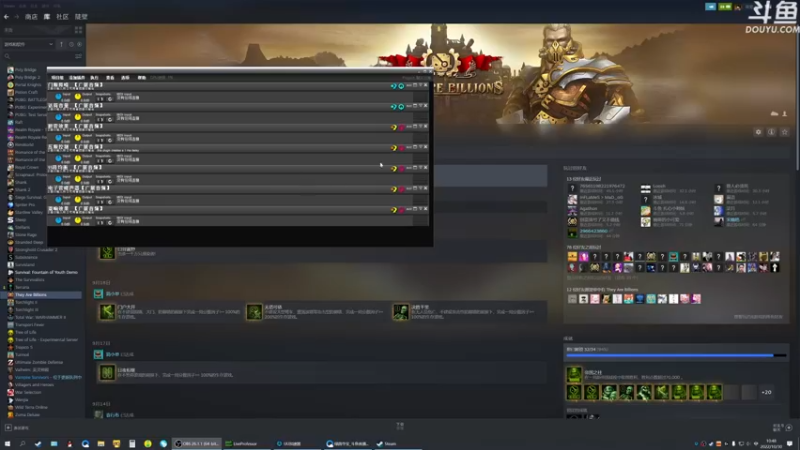Open LiveProfessor 添加插件 menu
800x450 pixels.
(77, 78)
